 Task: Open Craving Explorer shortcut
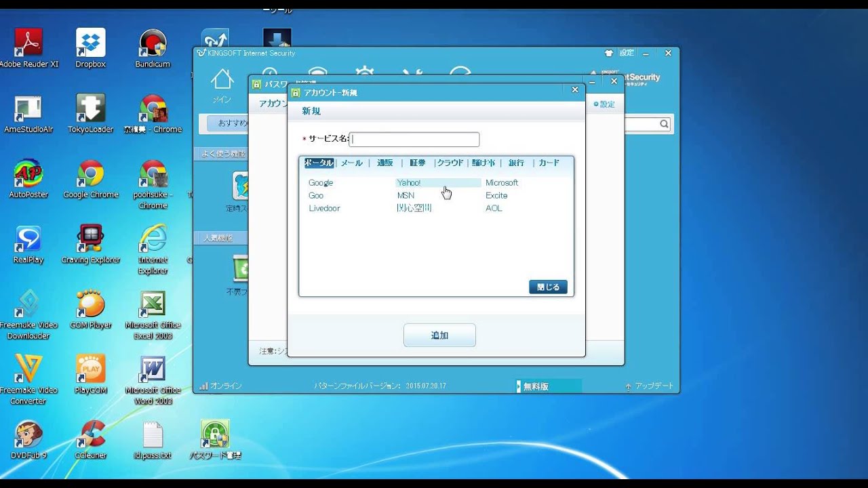point(90,243)
